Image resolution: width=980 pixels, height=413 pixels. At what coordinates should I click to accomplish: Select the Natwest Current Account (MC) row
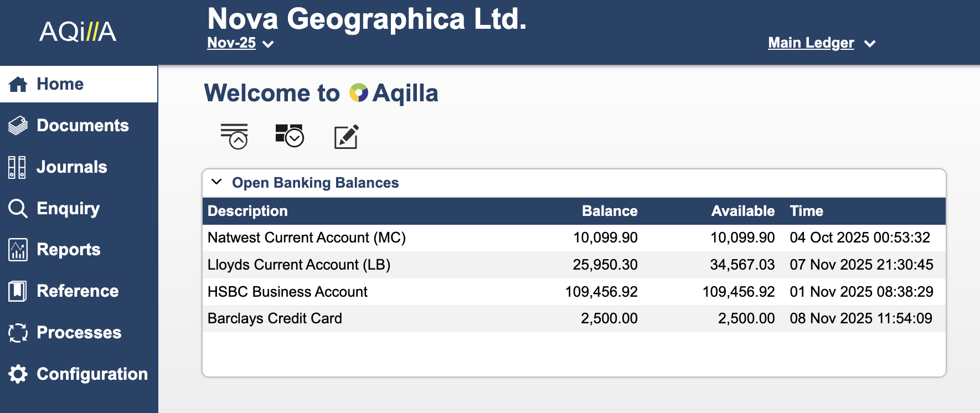(x=307, y=238)
